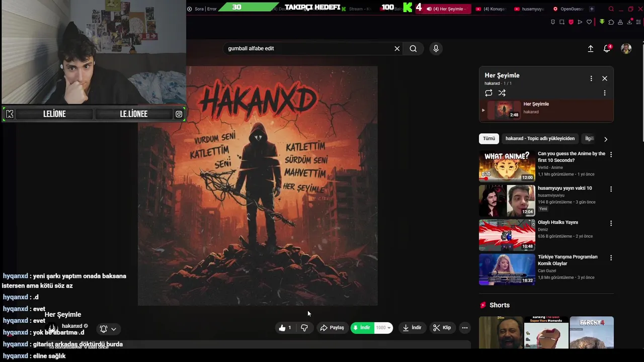Screen dimensions: 644x362
Task: Click the Paylaş share button
Action: click(x=332, y=328)
